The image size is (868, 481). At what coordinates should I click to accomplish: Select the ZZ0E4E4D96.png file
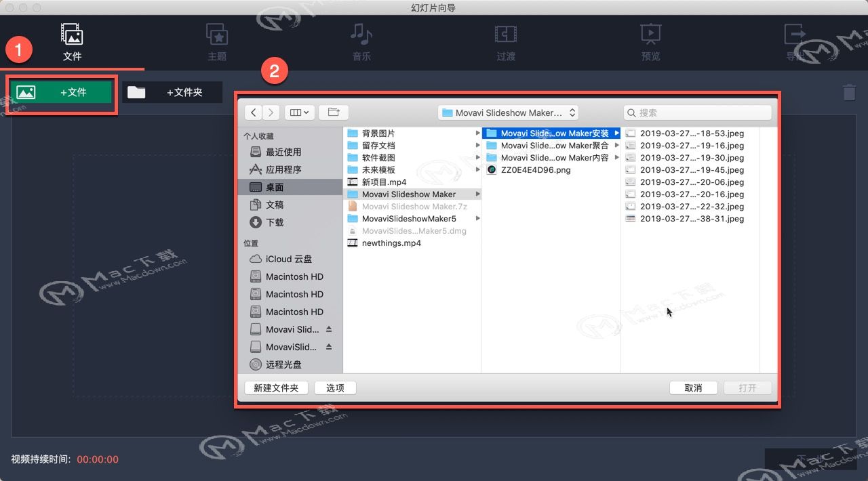tap(551, 170)
